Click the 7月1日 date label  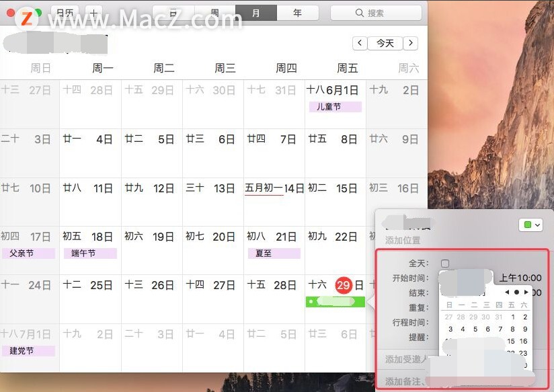(x=36, y=334)
